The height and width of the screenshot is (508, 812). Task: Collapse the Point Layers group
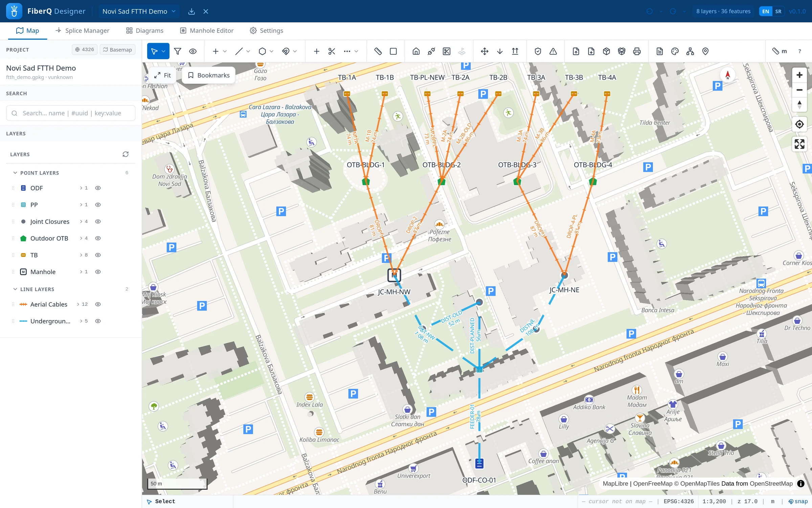click(15, 173)
